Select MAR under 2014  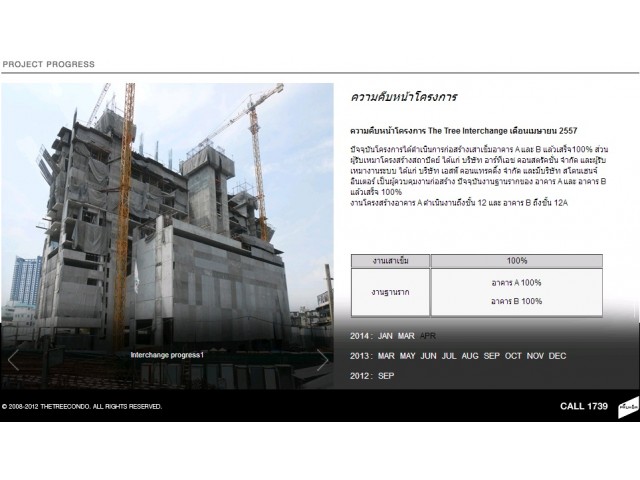(406, 336)
